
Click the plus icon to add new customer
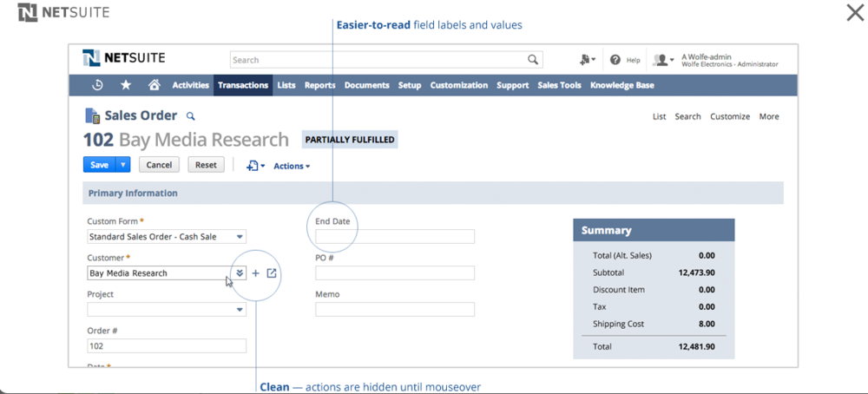coord(255,273)
